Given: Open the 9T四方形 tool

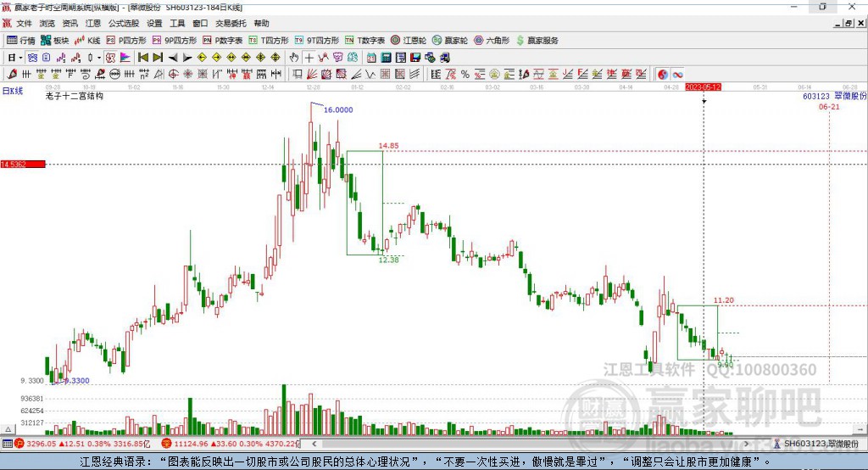Looking at the screenshot, I should (x=317, y=41).
